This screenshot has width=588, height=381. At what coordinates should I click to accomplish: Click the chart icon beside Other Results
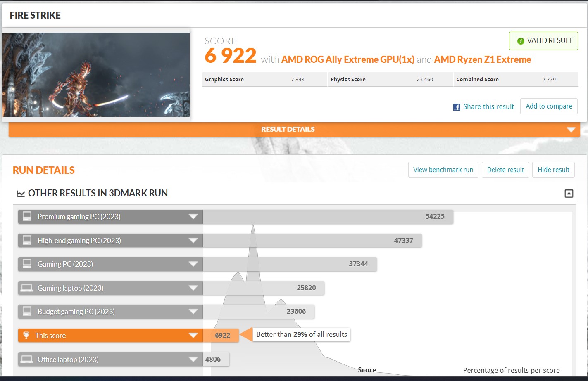tap(20, 194)
